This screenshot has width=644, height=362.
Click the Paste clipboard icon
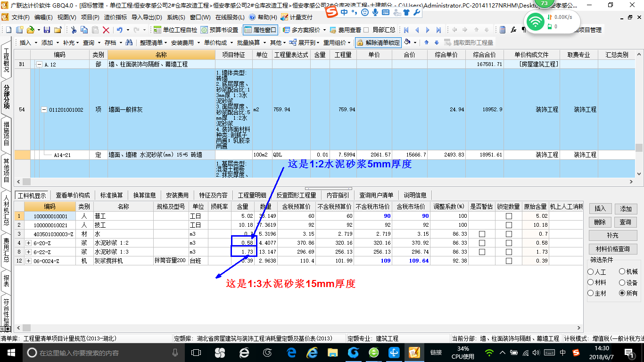click(95, 30)
